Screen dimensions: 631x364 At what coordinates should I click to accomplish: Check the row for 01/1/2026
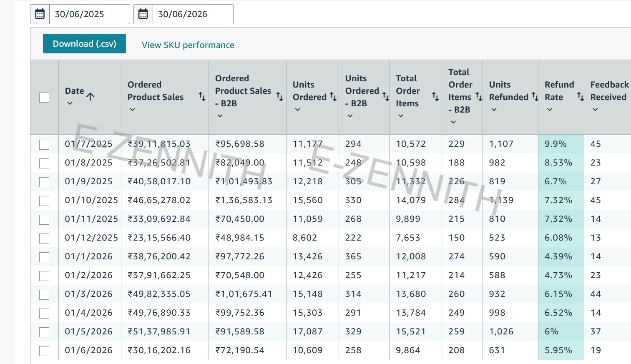click(x=44, y=257)
